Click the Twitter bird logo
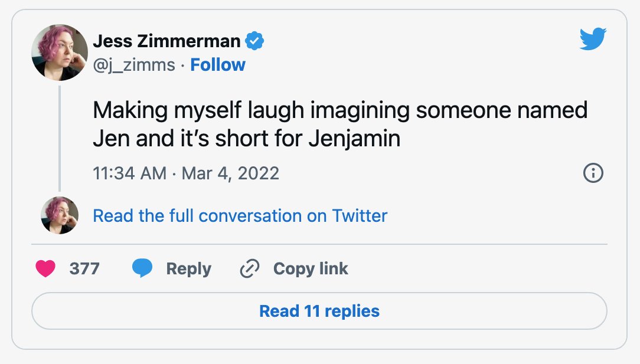This screenshot has height=364, width=640. point(593,39)
